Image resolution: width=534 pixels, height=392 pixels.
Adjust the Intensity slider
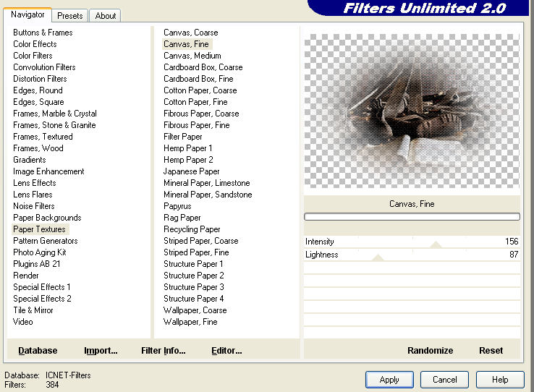tap(435, 244)
